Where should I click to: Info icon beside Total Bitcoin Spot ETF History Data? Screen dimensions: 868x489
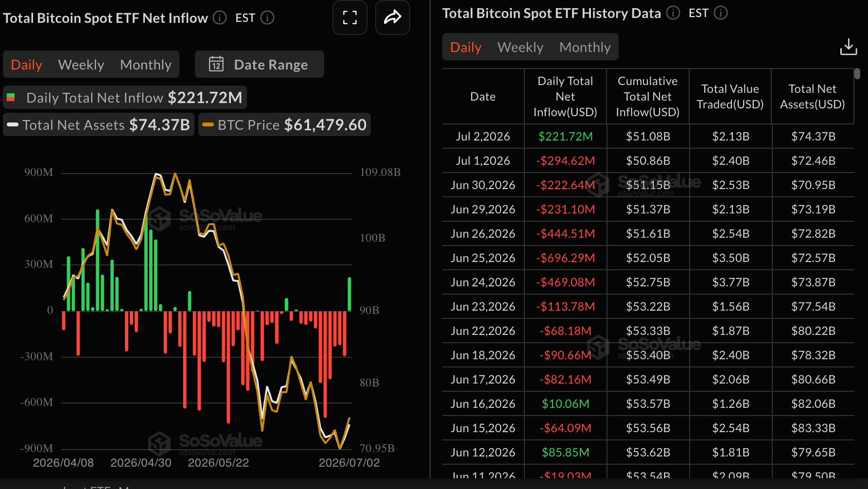(x=673, y=13)
